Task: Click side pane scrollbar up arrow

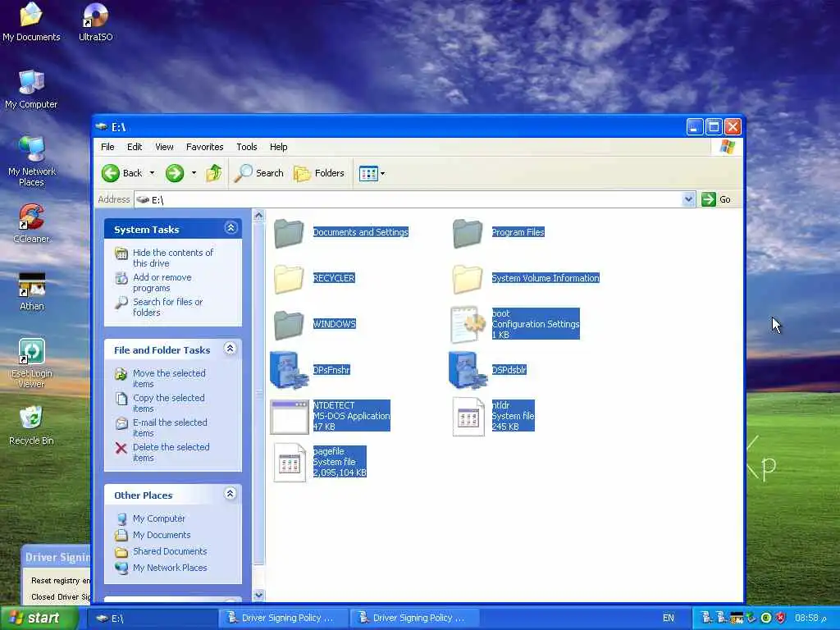Action: pyautogui.click(x=258, y=216)
